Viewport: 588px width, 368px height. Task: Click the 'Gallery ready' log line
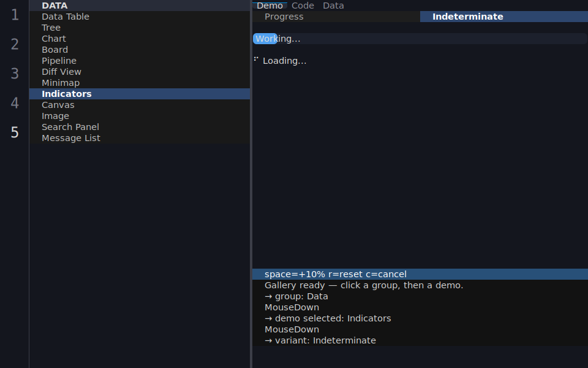[x=420, y=285]
